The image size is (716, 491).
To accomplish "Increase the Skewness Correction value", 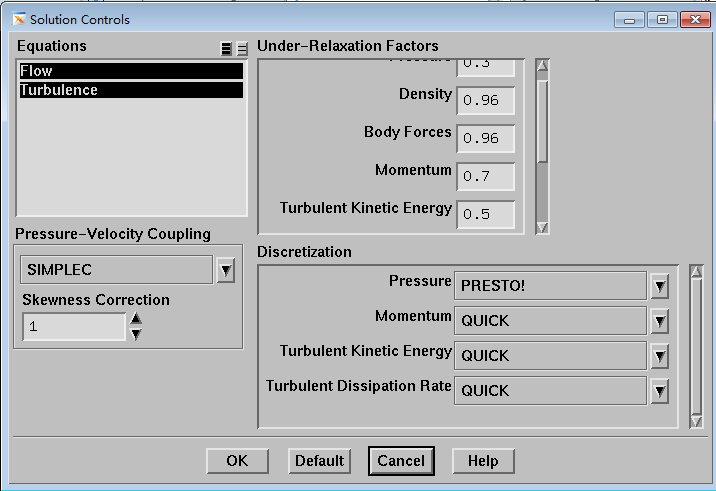I will click(x=136, y=320).
